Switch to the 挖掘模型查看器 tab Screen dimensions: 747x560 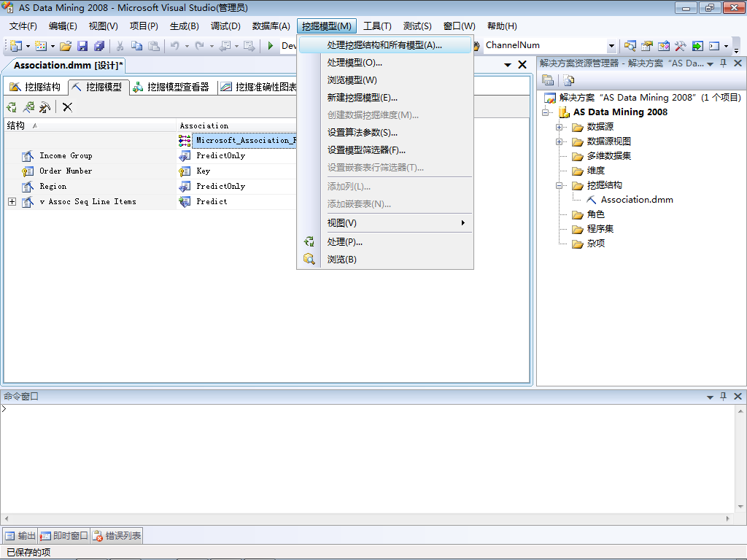(171, 87)
